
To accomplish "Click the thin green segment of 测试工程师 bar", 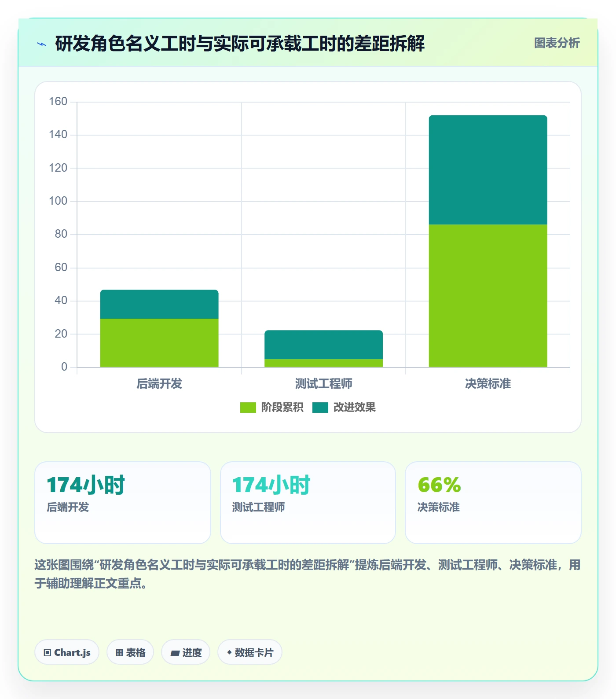I will pos(323,363).
